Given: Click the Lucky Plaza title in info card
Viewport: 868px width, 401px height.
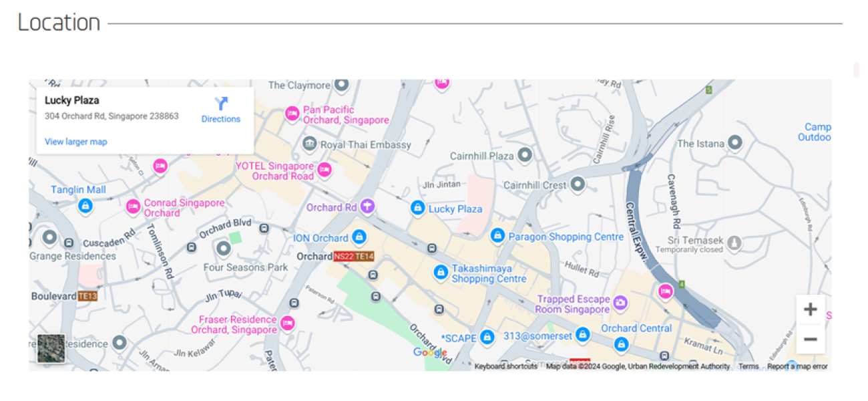Looking at the screenshot, I should pos(72,100).
